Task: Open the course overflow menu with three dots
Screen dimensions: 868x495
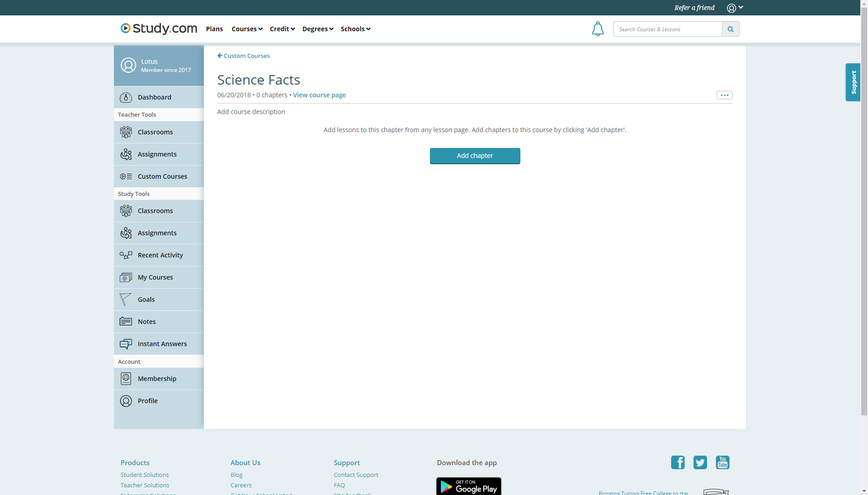Action: tap(724, 95)
